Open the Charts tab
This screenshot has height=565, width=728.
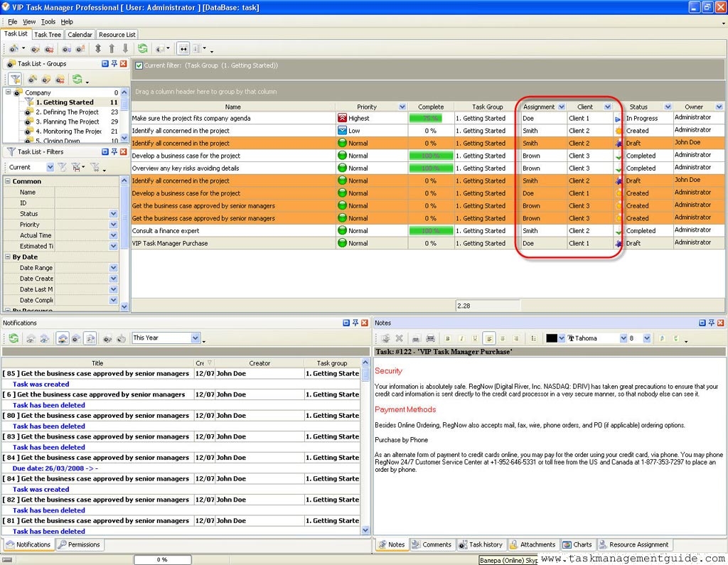(x=577, y=544)
